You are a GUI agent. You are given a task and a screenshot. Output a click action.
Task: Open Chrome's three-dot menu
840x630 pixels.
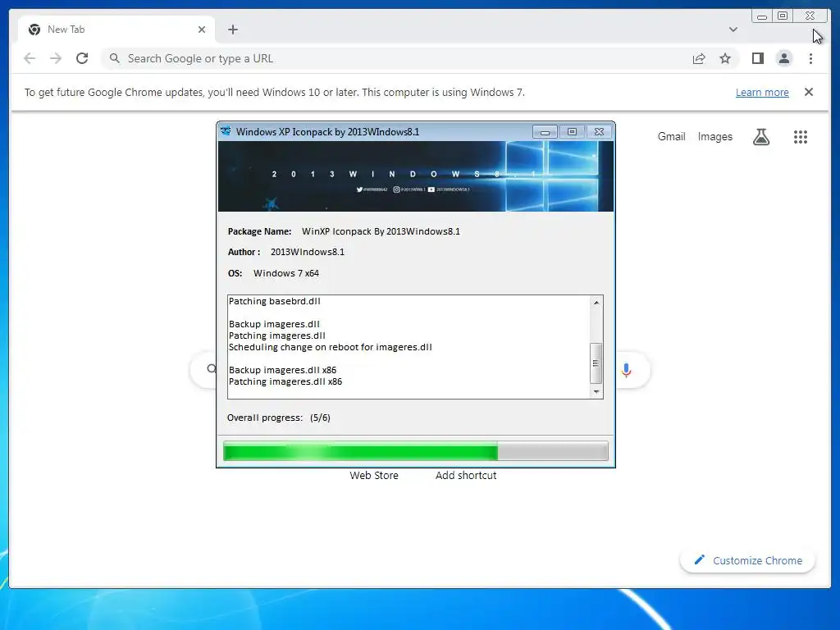[x=810, y=58]
